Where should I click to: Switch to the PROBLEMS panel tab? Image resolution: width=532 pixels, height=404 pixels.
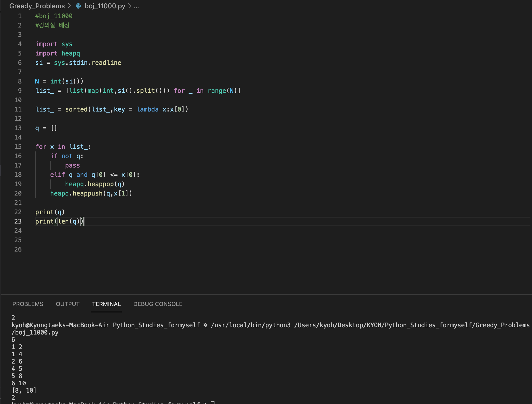28,304
